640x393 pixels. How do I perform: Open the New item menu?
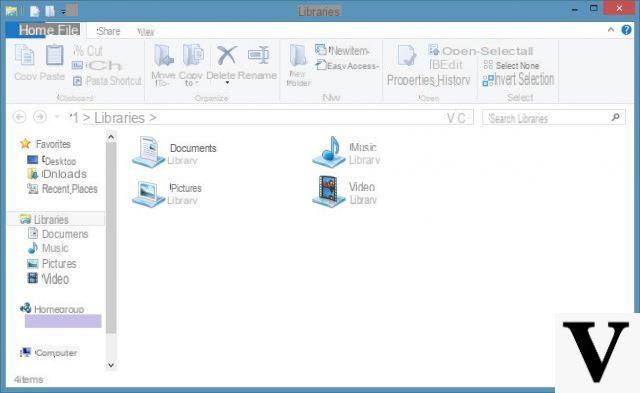tap(342, 51)
